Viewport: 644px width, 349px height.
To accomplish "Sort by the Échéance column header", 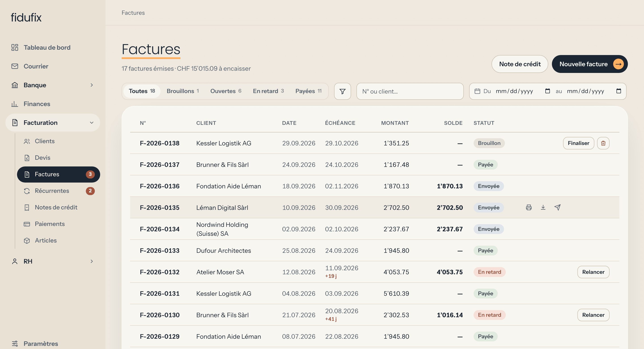I will click(340, 123).
